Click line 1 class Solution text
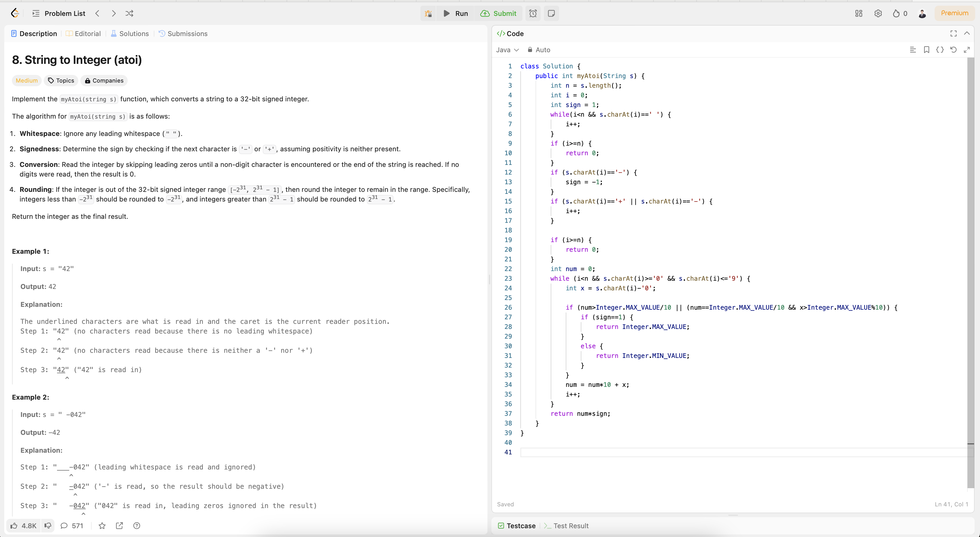This screenshot has width=980, height=537. (550, 66)
